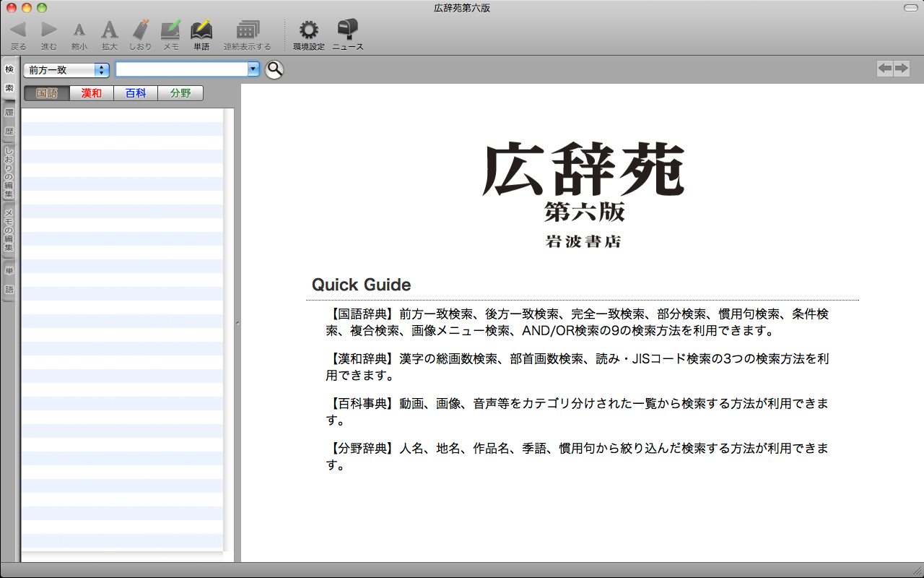Open the しおりの編集 side tab

[9, 173]
